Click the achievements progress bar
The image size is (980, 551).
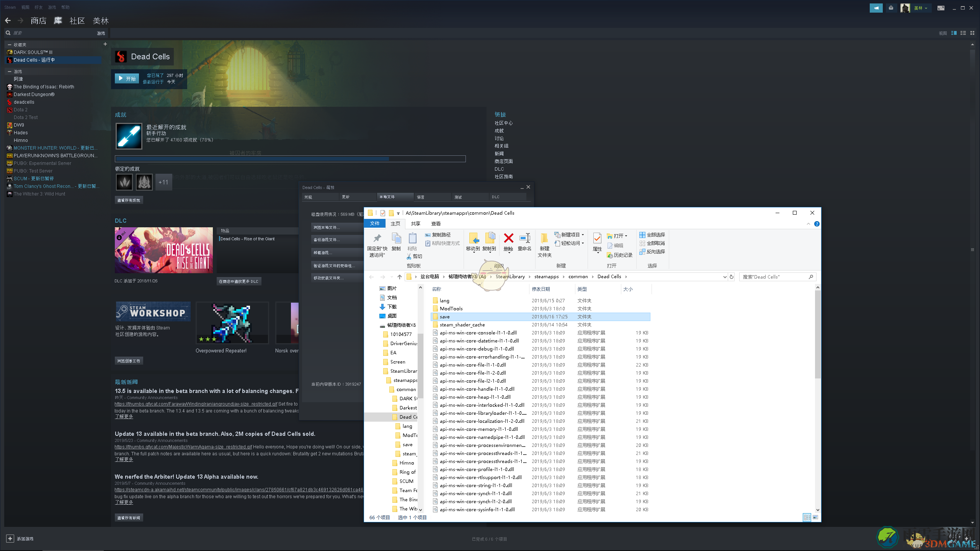coord(290,158)
